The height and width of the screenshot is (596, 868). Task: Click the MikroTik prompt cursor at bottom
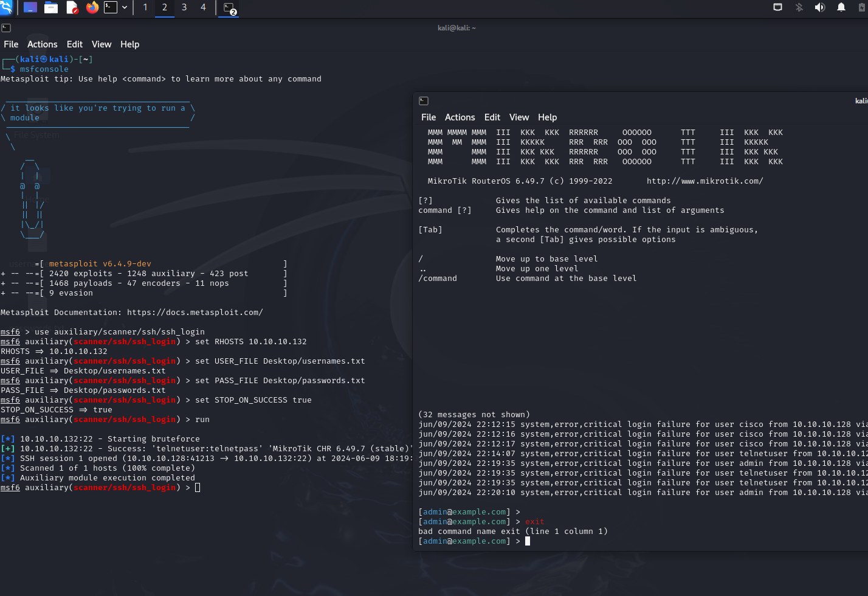pyautogui.click(x=528, y=541)
